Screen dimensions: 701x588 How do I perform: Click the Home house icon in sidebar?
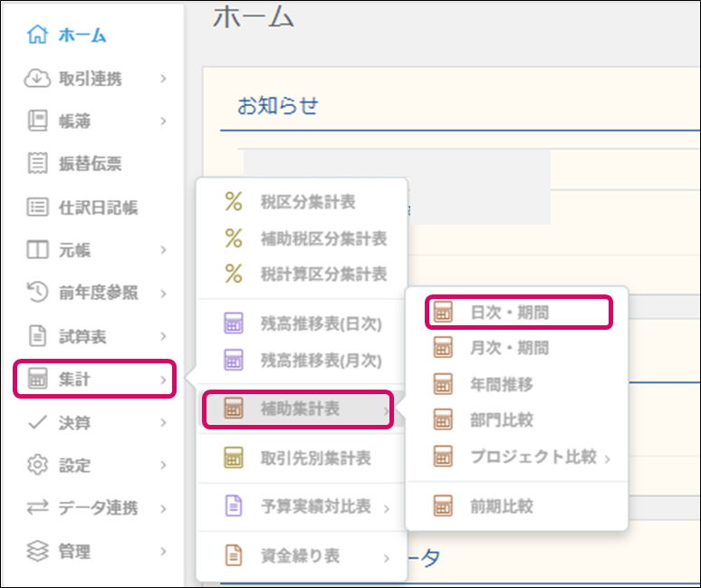pos(37,36)
